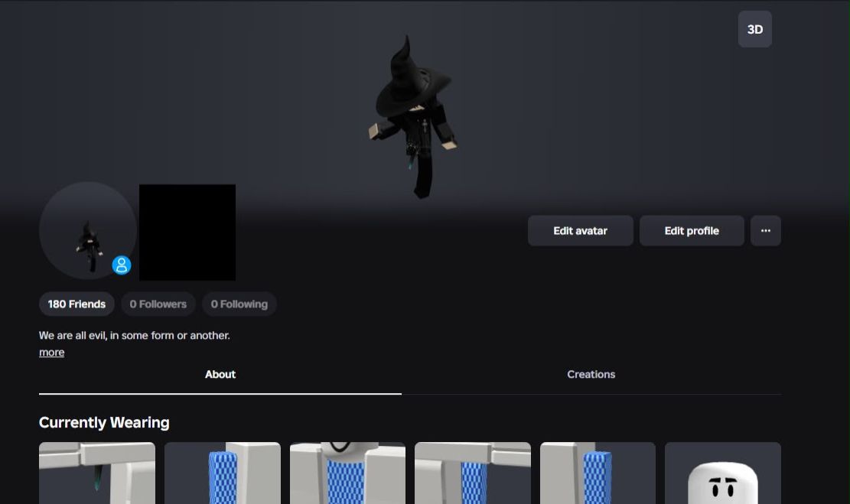Open the second Currently Wearing item thumbnail
This screenshot has height=504, width=850.
click(x=223, y=473)
